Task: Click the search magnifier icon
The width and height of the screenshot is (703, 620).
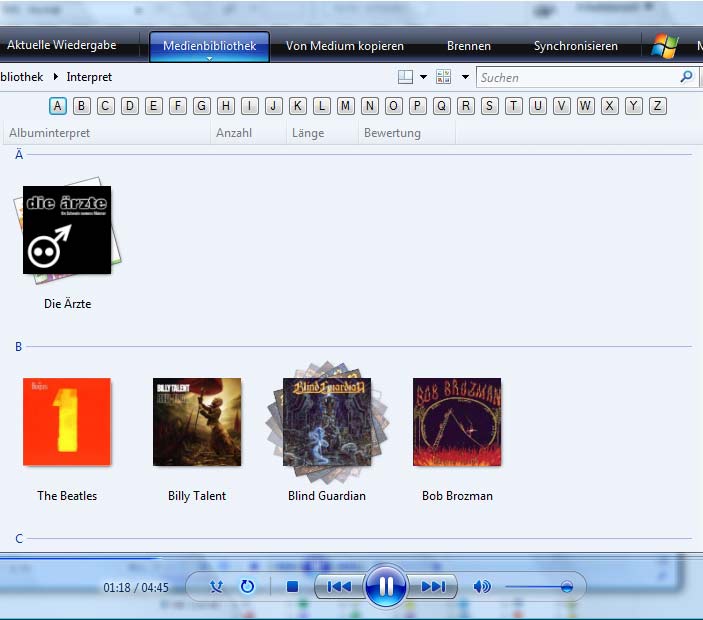Action: [686, 77]
